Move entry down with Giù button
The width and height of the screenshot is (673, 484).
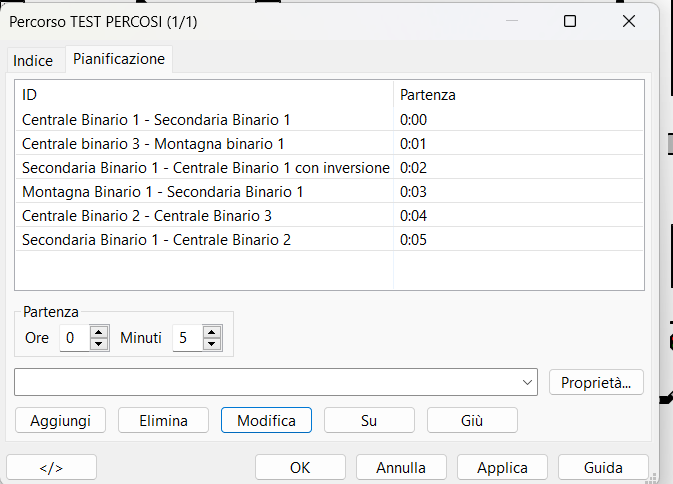point(472,420)
